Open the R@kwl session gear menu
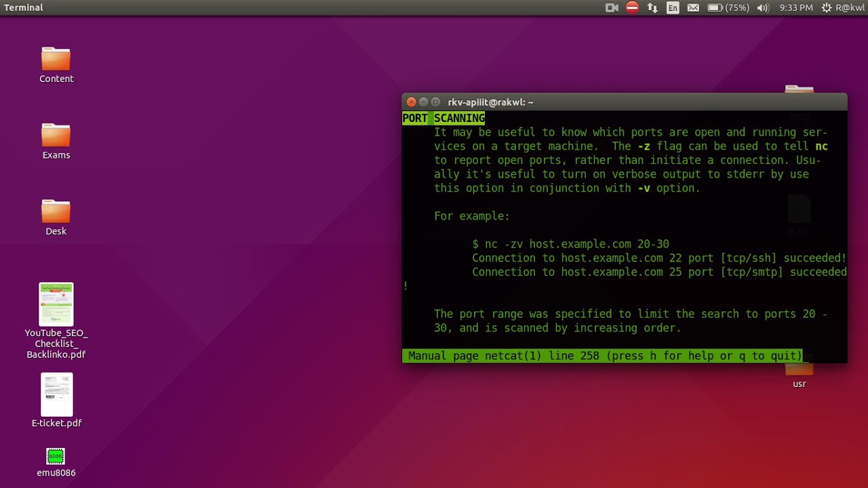 tap(843, 8)
